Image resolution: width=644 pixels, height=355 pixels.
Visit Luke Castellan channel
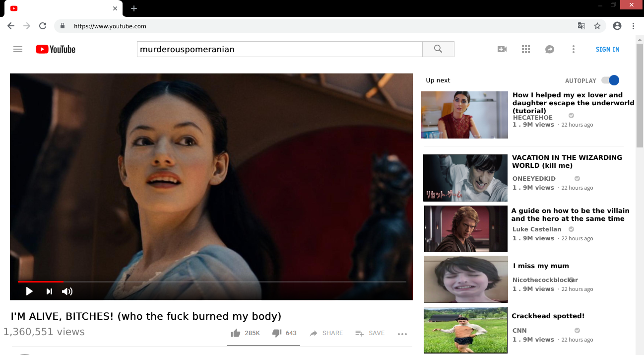[537, 229]
